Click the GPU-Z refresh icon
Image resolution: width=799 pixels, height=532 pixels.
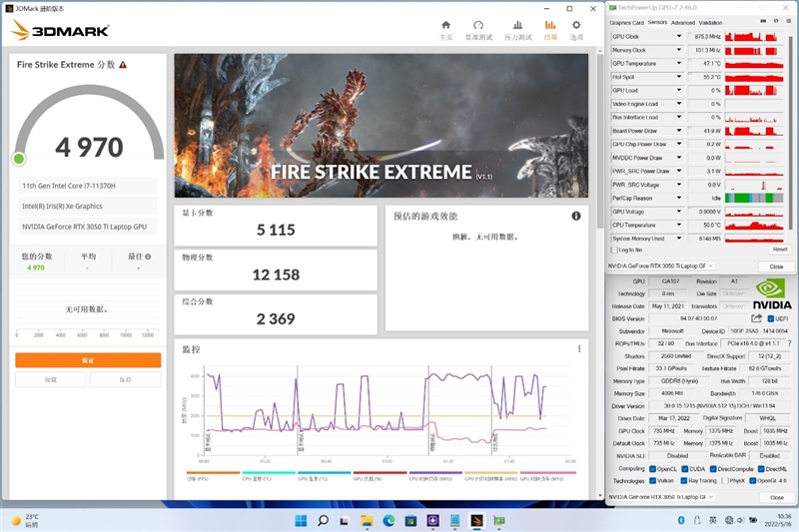[776, 21]
